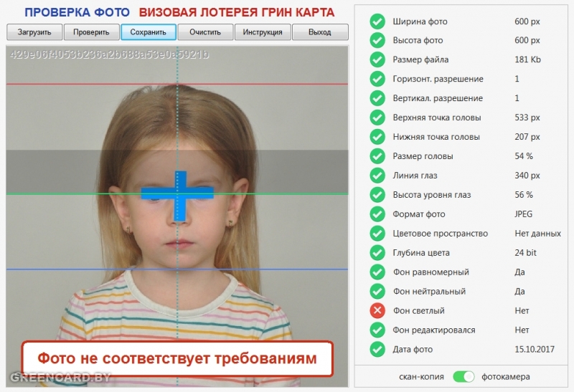
Task: Select the фотокамера label
Action: point(506,377)
